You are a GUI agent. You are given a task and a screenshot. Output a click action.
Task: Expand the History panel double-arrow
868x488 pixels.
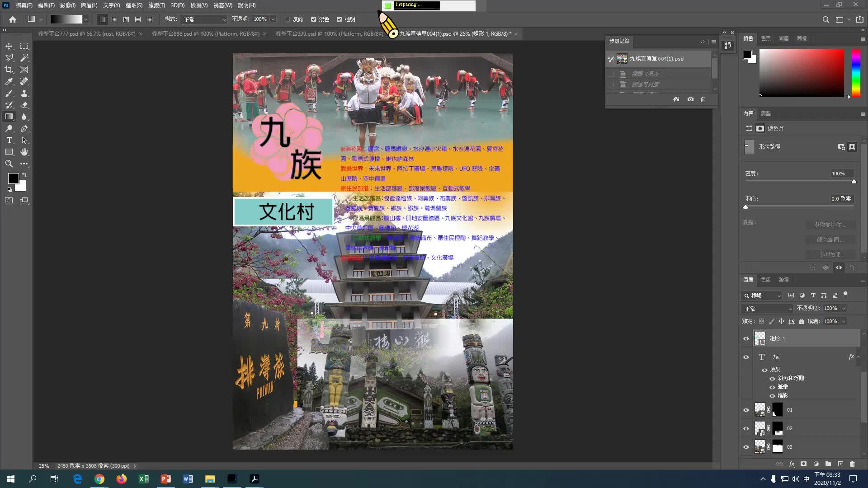tap(703, 42)
